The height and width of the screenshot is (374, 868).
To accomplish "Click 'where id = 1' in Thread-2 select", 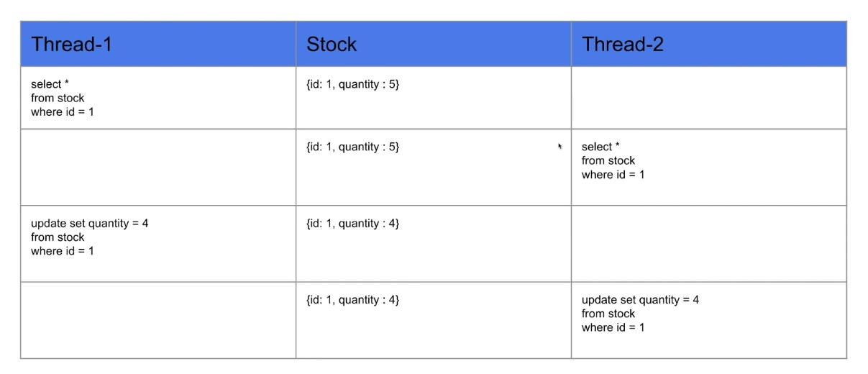I will click(613, 175).
